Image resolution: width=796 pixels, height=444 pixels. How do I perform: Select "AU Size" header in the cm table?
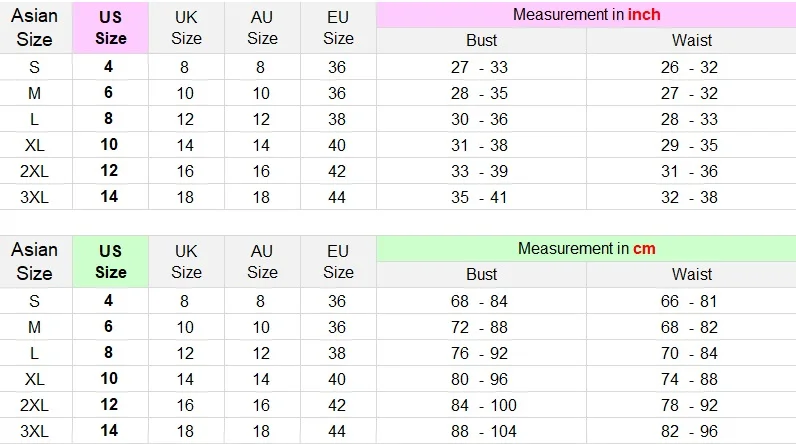(262, 261)
